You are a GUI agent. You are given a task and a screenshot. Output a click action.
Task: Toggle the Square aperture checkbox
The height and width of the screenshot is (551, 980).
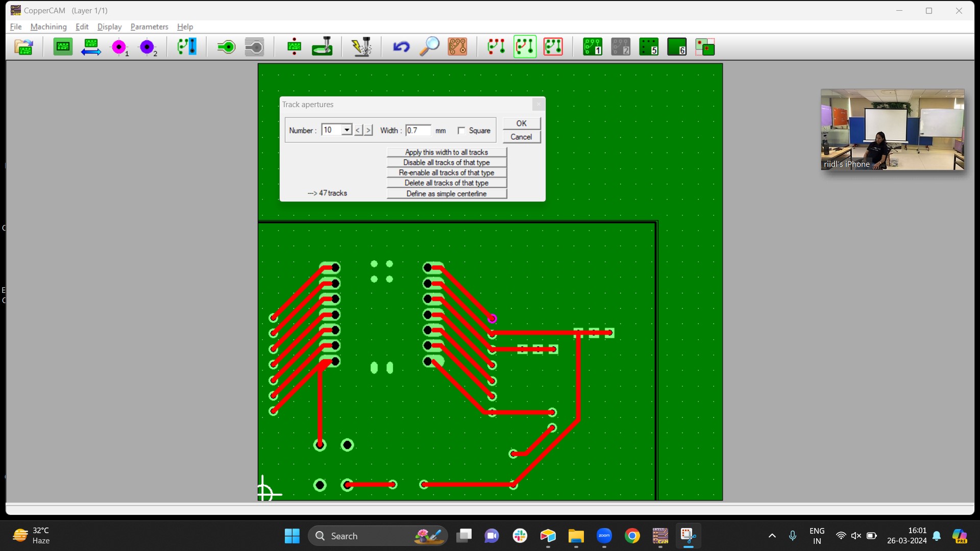coord(461,131)
